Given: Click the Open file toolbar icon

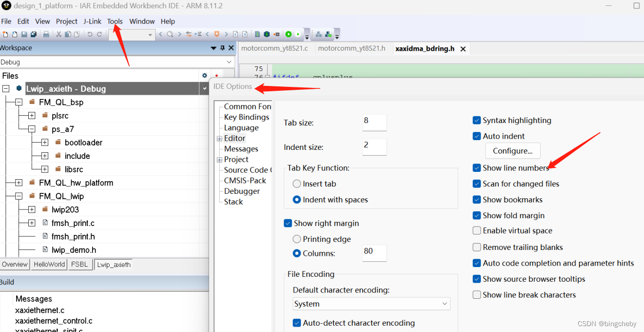Looking at the screenshot, I should click(15, 34).
